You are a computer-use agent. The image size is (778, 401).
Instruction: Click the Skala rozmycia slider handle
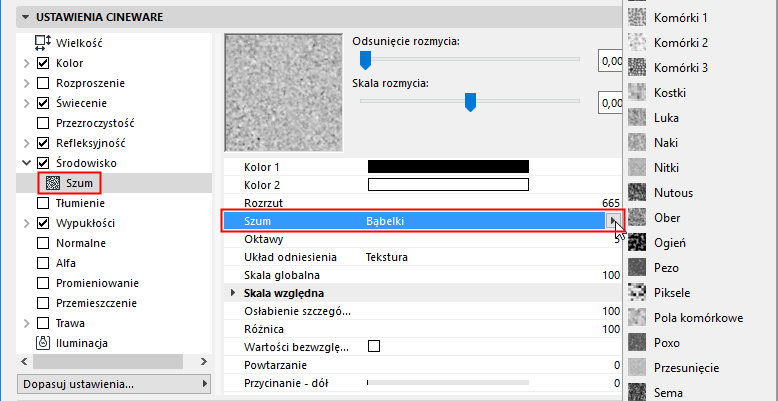[470, 102]
